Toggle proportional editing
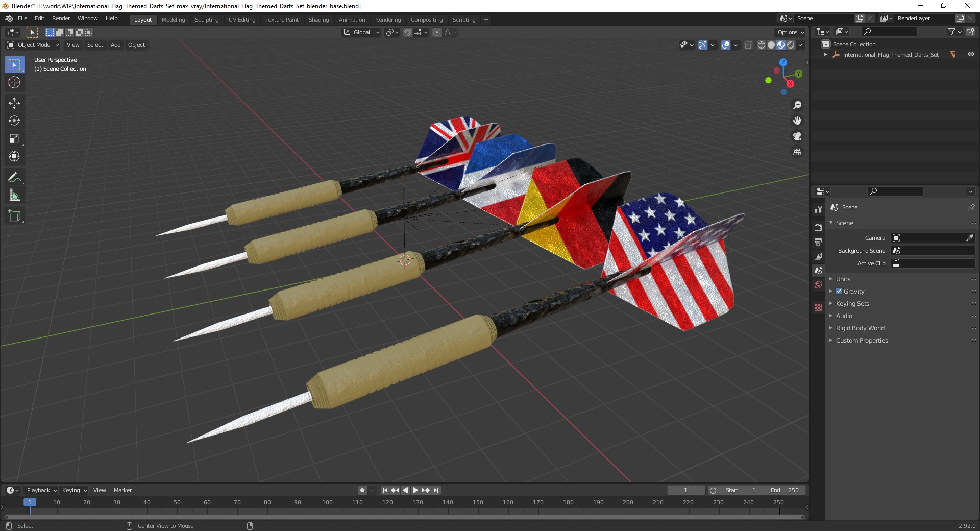This screenshot has height=531, width=980. point(437,32)
